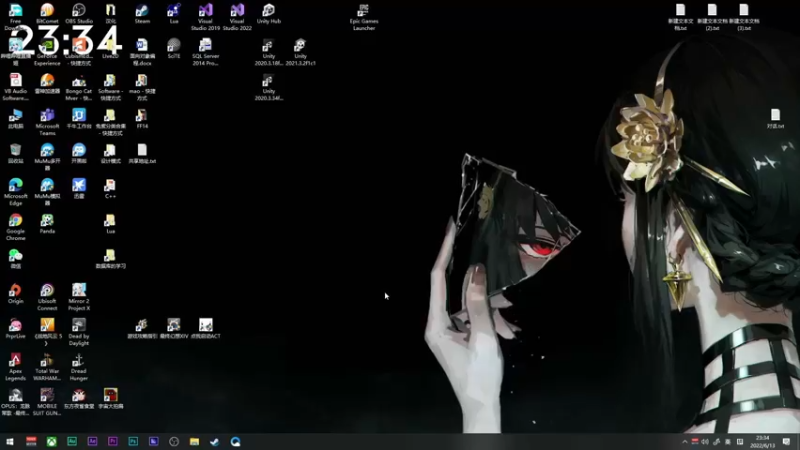Select the Microsoft Teams icon
800x450 pixels.
(x=47, y=122)
